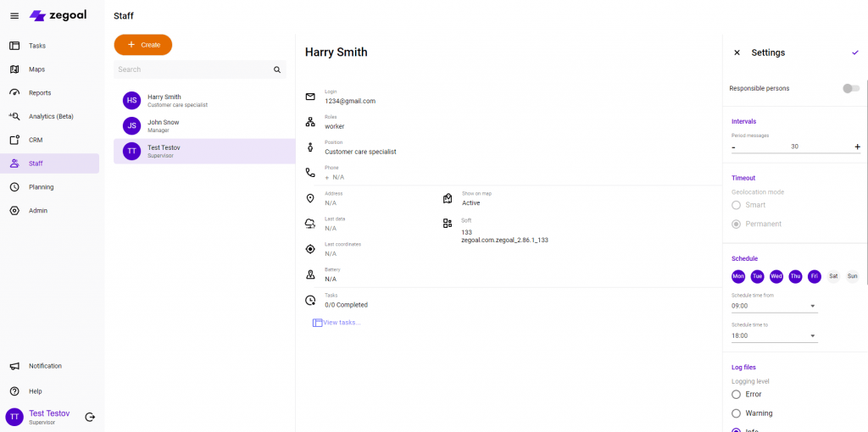Increase Period messages with plus button
The image size is (868, 432).
[857, 147]
